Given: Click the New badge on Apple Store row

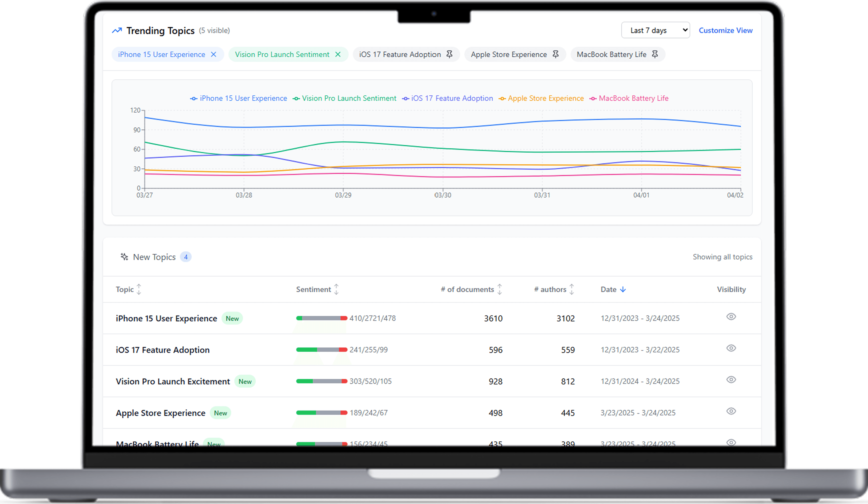Looking at the screenshot, I should coord(221,413).
